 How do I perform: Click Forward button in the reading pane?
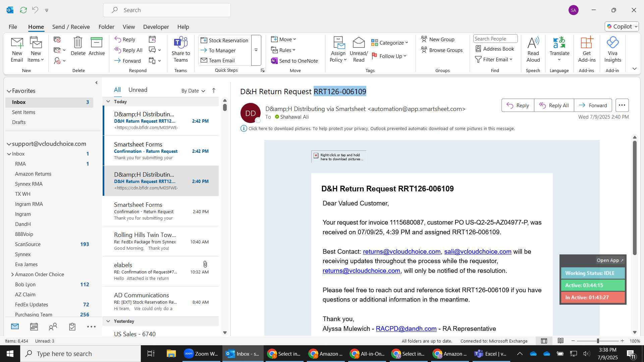[593, 105]
